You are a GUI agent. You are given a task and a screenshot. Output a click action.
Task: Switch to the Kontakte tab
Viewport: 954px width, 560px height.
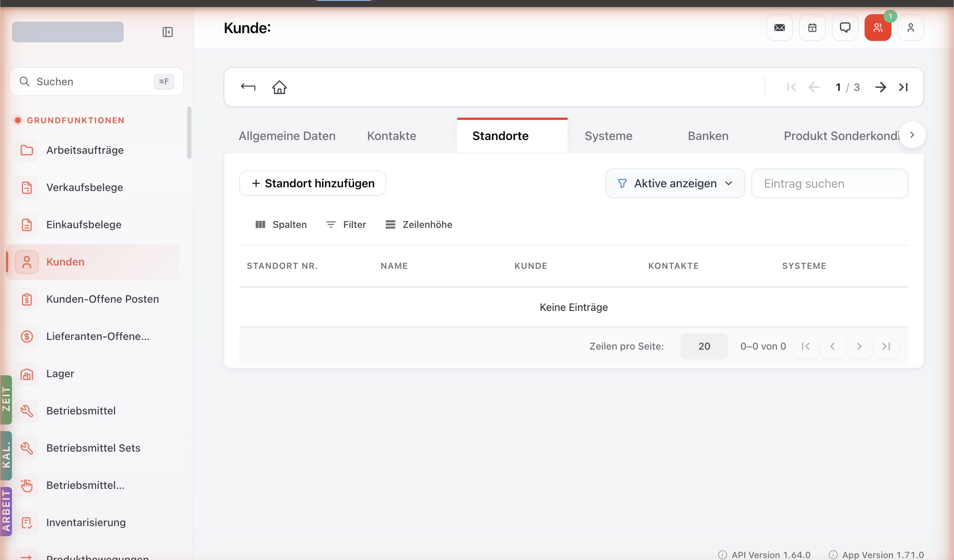point(391,136)
